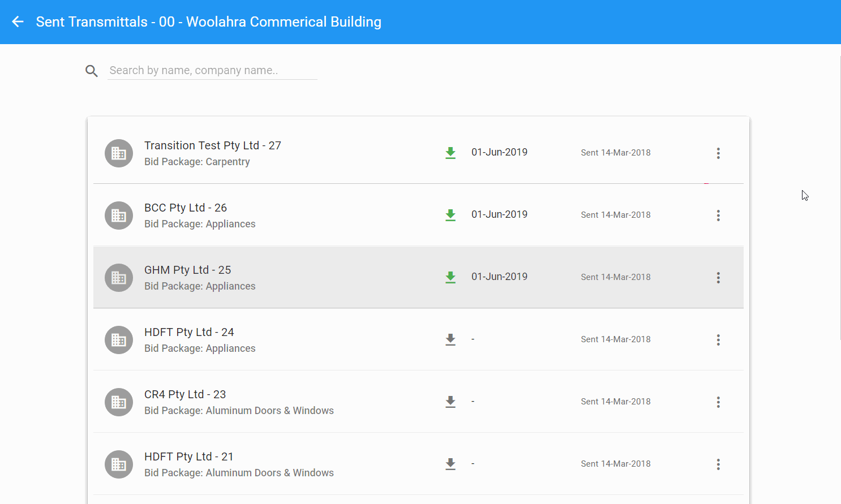841x504 pixels.
Task: Select BCC Pty Ltd - 26 title
Action: point(186,208)
